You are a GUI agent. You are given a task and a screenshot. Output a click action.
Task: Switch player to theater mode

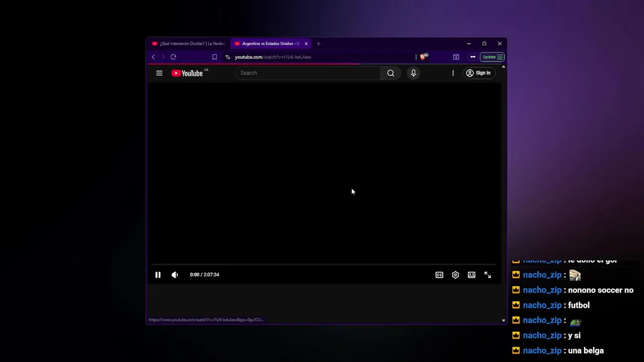click(x=471, y=275)
